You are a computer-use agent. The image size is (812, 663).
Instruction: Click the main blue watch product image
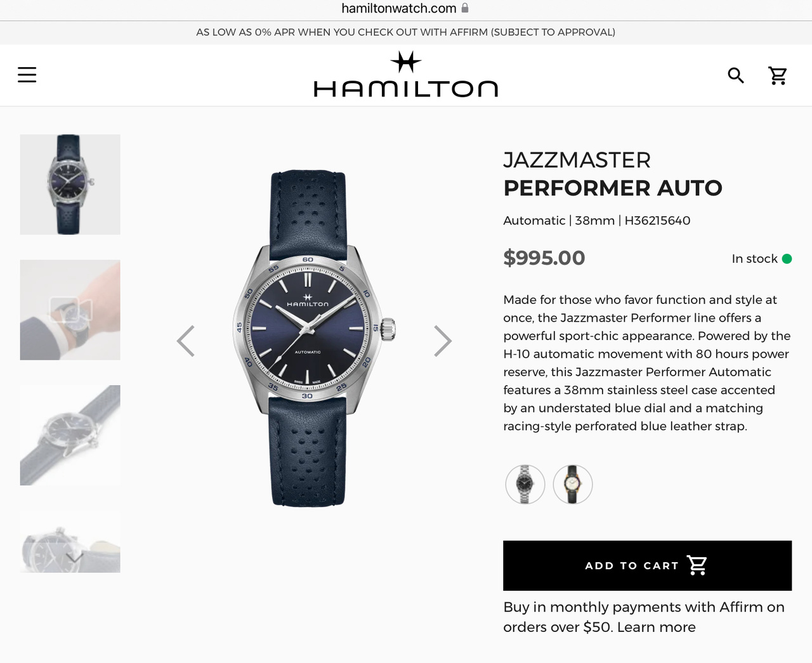click(x=314, y=338)
